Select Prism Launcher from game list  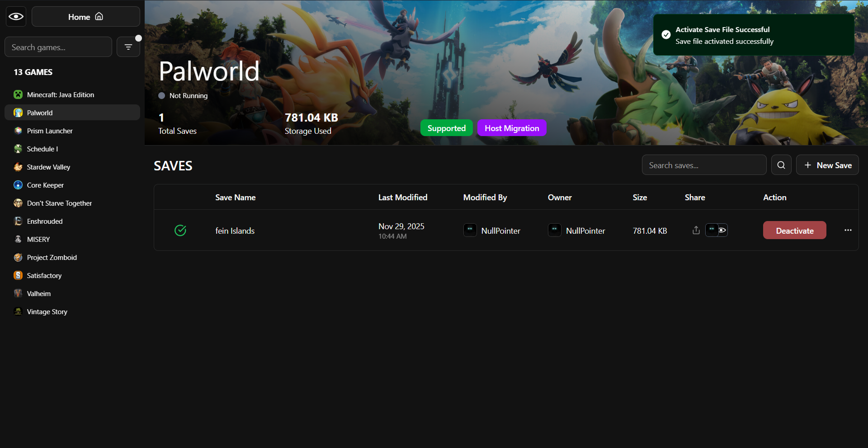pyautogui.click(x=72, y=131)
